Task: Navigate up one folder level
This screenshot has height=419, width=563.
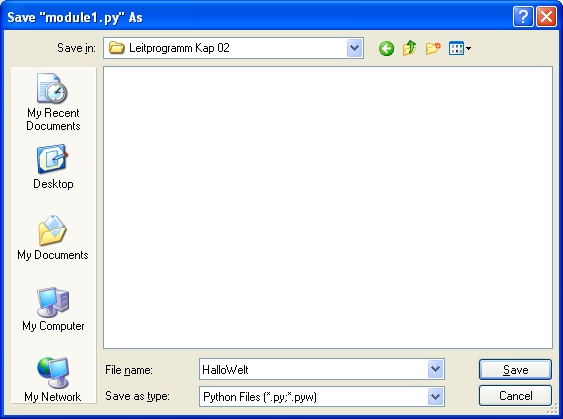Action: pyautogui.click(x=410, y=48)
